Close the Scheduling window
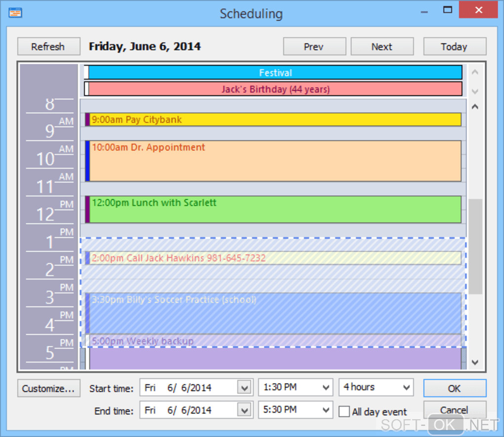The height and width of the screenshot is (437, 504). (x=479, y=10)
